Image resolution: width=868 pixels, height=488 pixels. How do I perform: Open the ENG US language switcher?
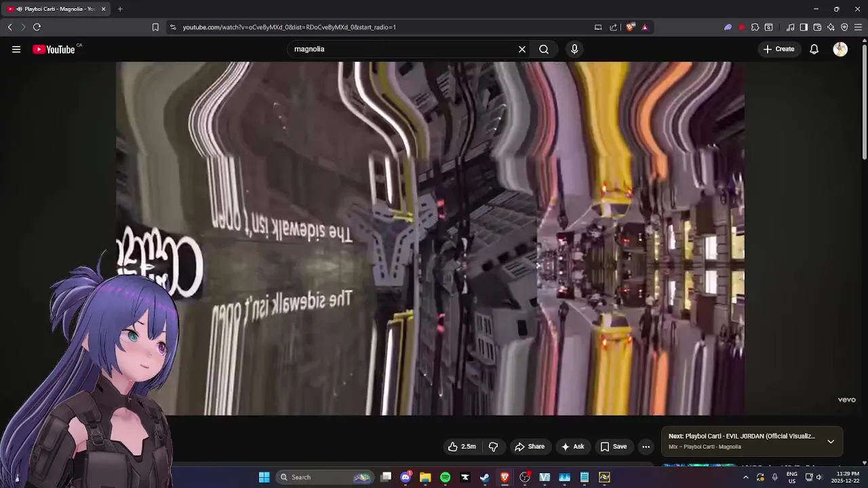(x=792, y=477)
